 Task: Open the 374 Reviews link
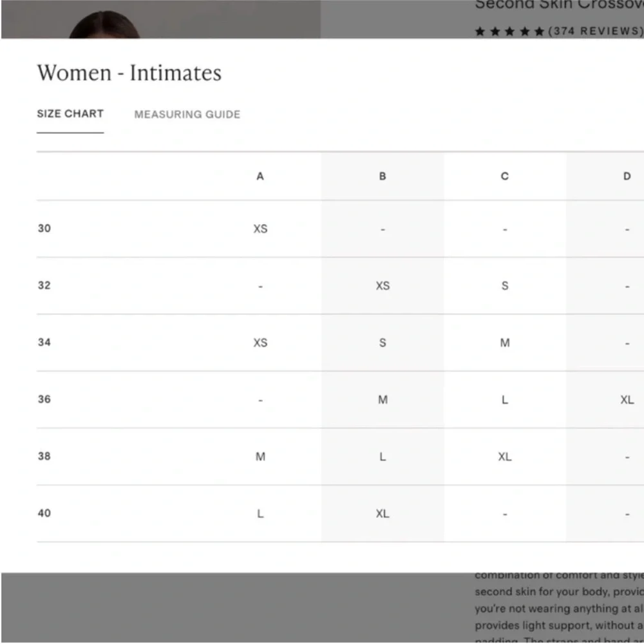[595, 31]
